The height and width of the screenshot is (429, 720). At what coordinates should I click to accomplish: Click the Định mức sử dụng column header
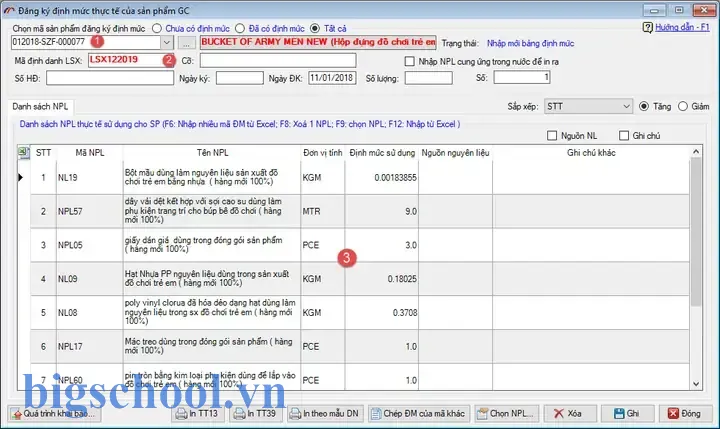[382, 153]
